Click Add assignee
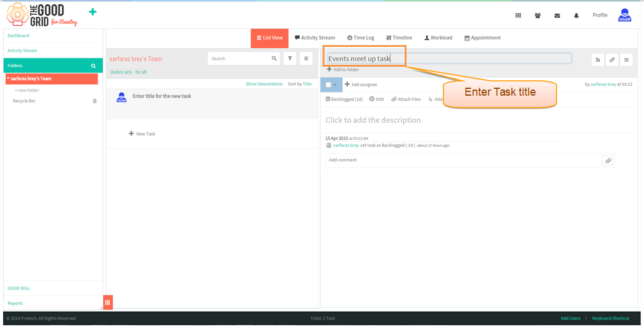Viewport: 644px width, 329px height. point(361,85)
